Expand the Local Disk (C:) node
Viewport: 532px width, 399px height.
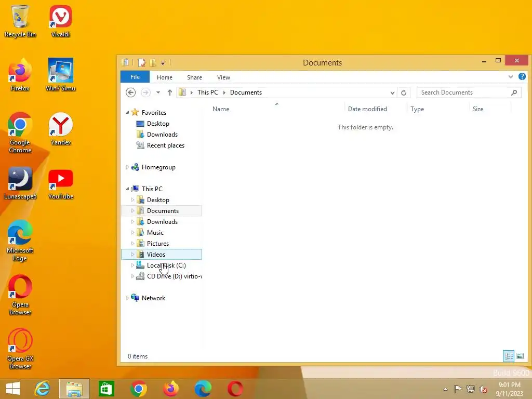click(132, 265)
